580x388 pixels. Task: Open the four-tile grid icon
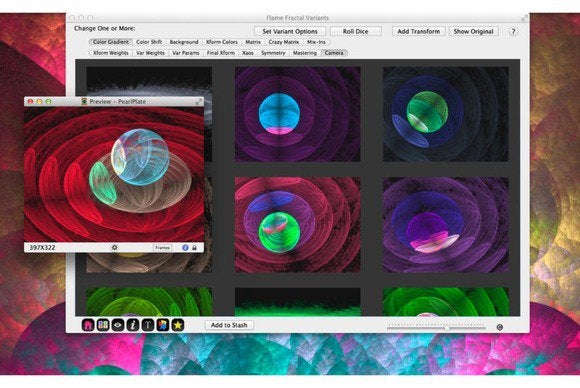(103, 325)
